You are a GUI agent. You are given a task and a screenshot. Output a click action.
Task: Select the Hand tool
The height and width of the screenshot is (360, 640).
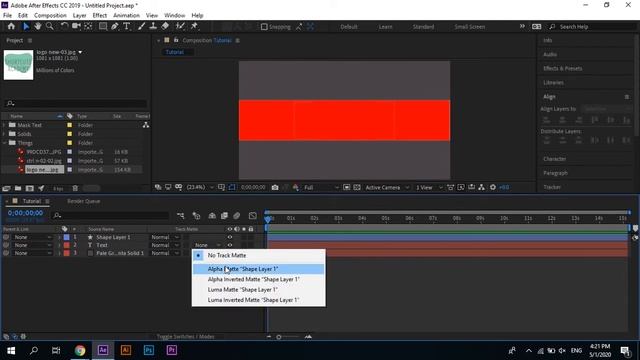(38, 27)
